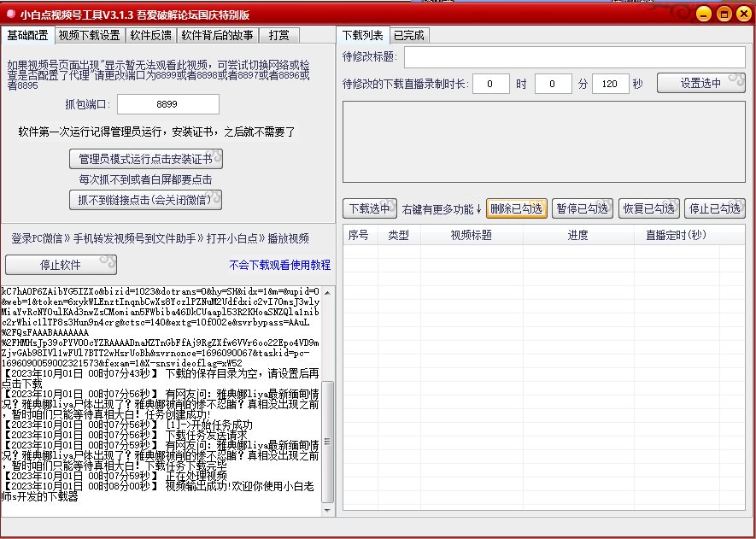Click the 视频标题 column header

coord(471,235)
